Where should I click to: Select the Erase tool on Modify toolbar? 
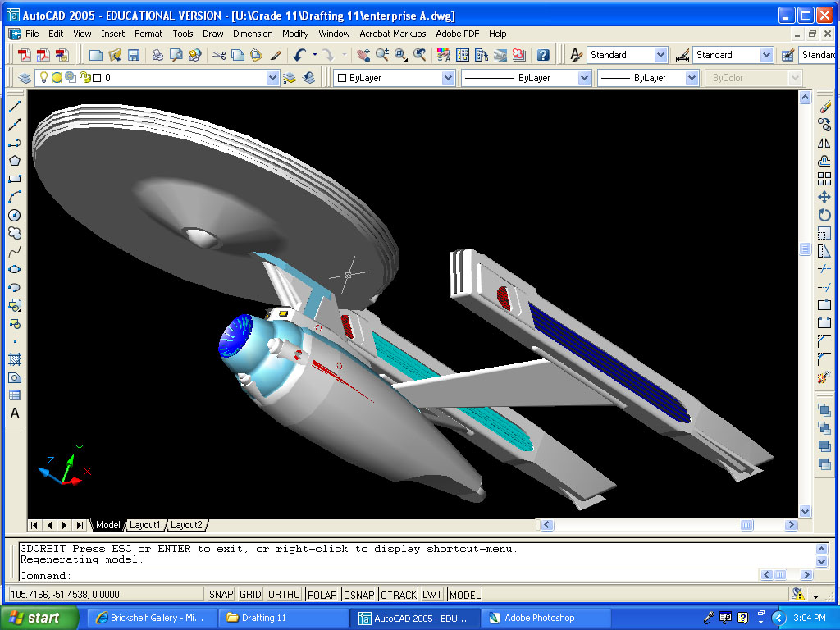tap(824, 107)
